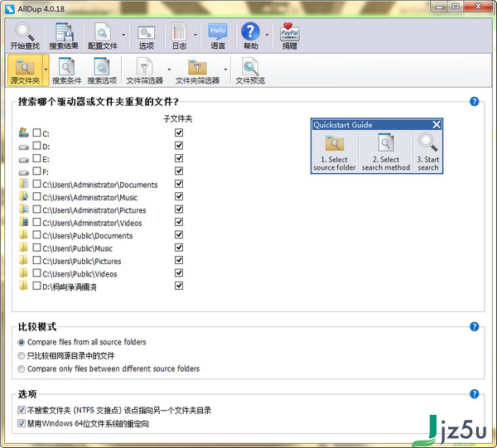Viewport: 497px width, 448px height.
Task: Expand the 帮助 dropdown arrow
Action: [x=267, y=35]
